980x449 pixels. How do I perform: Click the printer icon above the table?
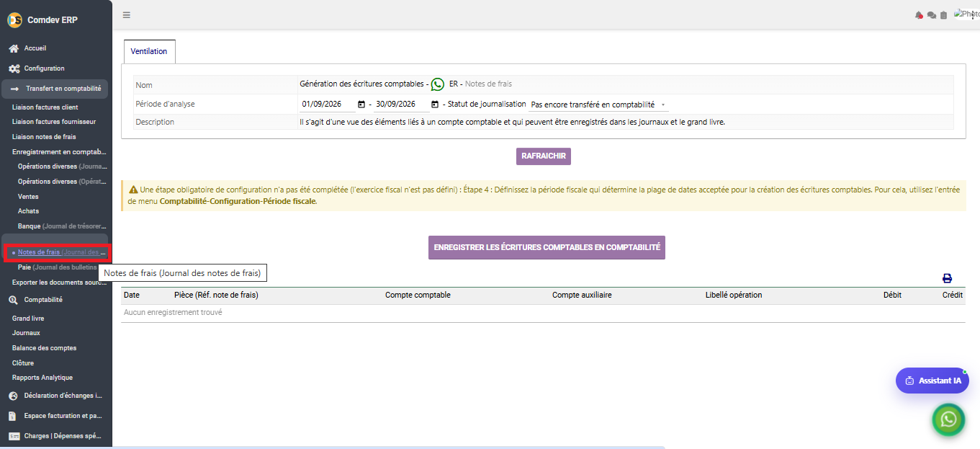pyautogui.click(x=947, y=278)
